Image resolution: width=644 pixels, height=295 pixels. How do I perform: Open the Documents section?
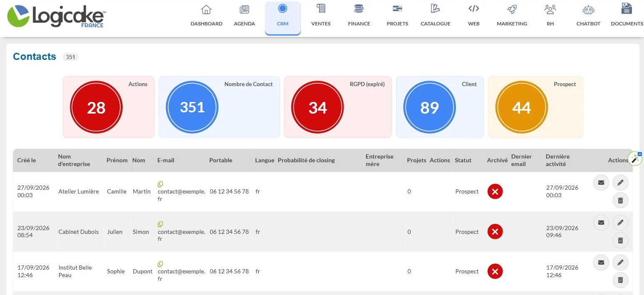(x=627, y=16)
